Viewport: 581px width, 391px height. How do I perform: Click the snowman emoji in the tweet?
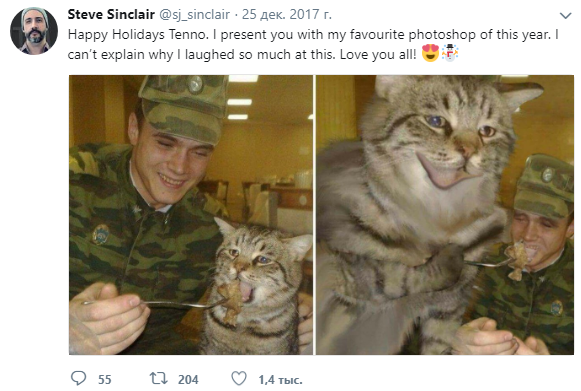click(x=450, y=53)
